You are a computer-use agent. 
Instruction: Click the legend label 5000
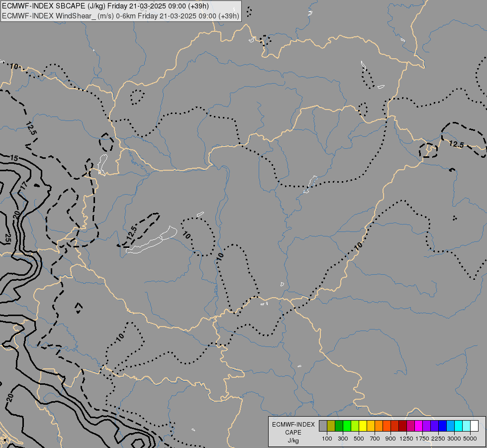470,439
